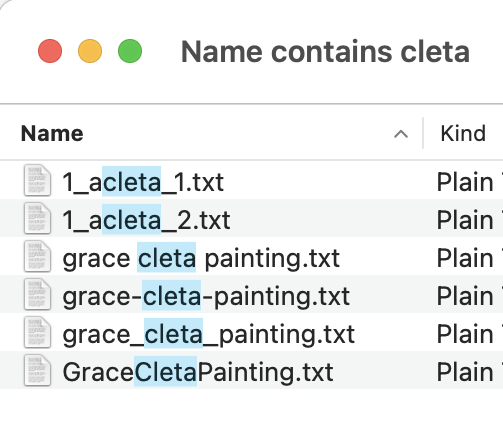Screen dimensions: 503x423
Task: Close the window with the red button
Action: coord(50,51)
